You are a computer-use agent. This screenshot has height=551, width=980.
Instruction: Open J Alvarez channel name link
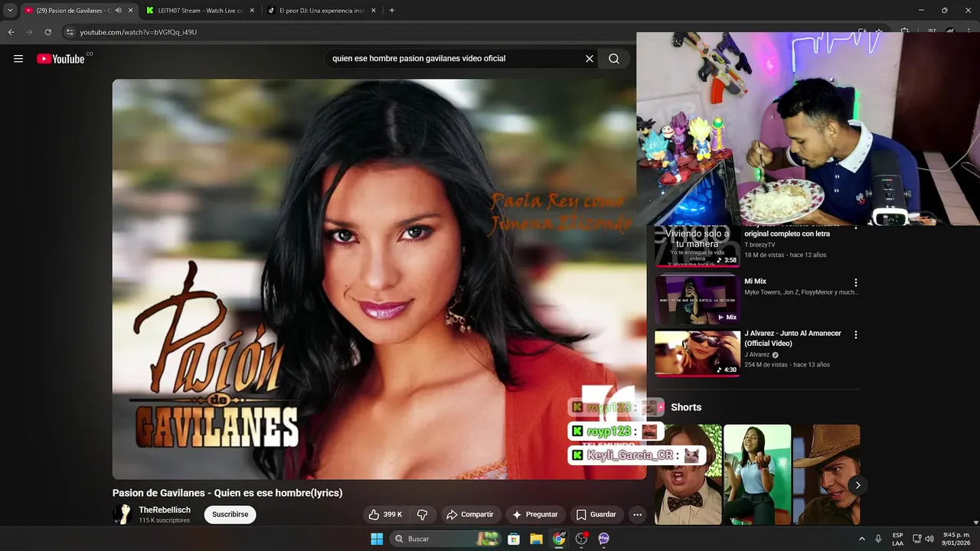pos(757,354)
